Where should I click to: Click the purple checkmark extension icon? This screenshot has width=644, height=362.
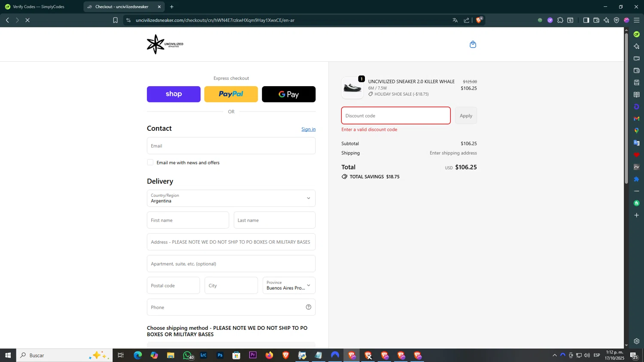[550, 20]
